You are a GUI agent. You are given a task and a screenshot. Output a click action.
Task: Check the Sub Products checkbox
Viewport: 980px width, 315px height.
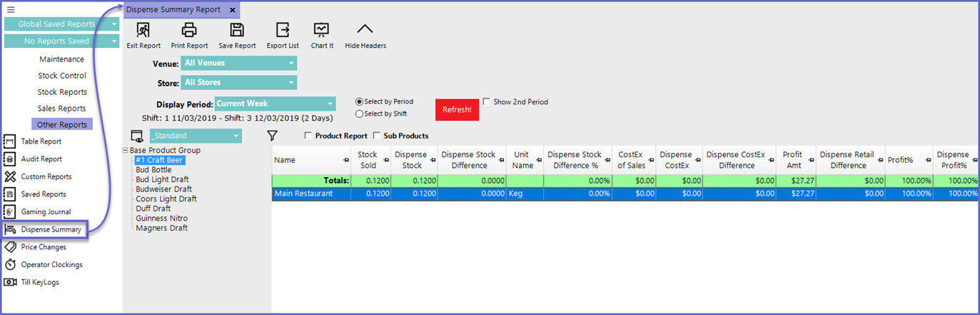pyautogui.click(x=376, y=136)
